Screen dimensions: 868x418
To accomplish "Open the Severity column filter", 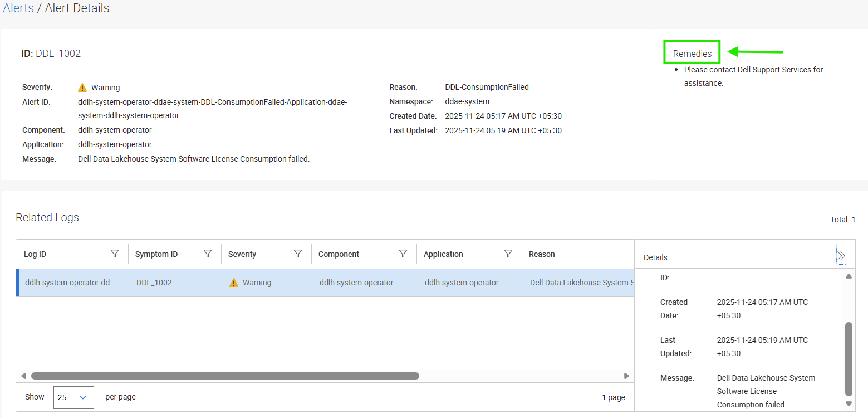I will tap(298, 254).
